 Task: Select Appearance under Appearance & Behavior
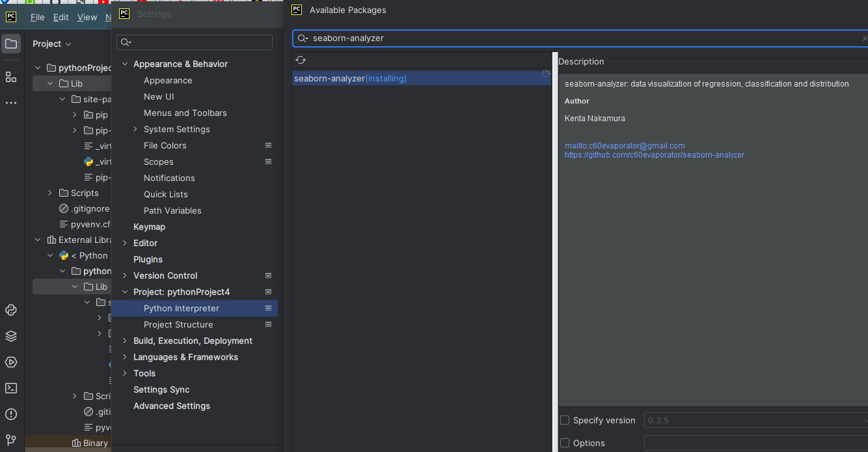pyautogui.click(x=168, y=80)
